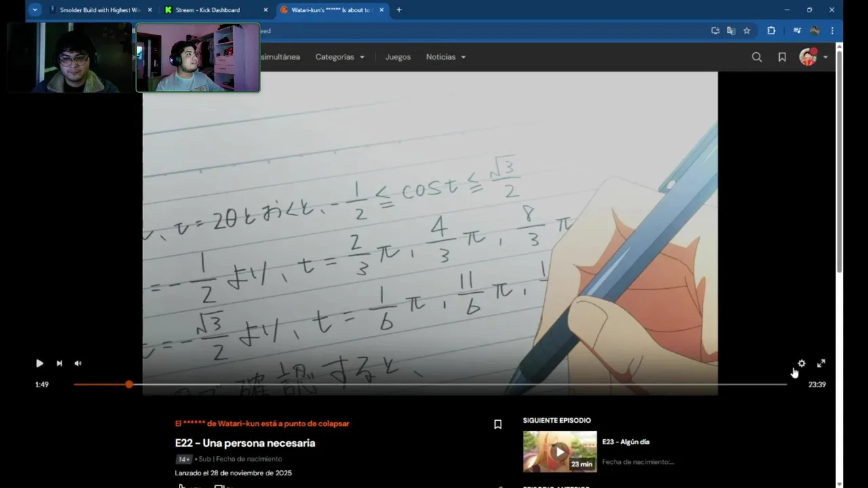
Task: Close the Kick Dashboard tab
Action: coord(266,10)
